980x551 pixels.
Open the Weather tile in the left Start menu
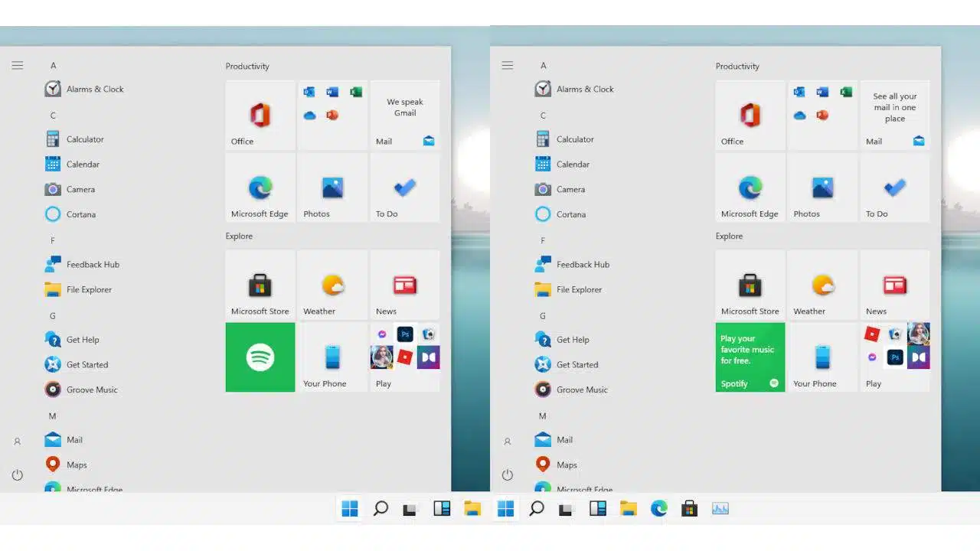[x=332, y=285]
